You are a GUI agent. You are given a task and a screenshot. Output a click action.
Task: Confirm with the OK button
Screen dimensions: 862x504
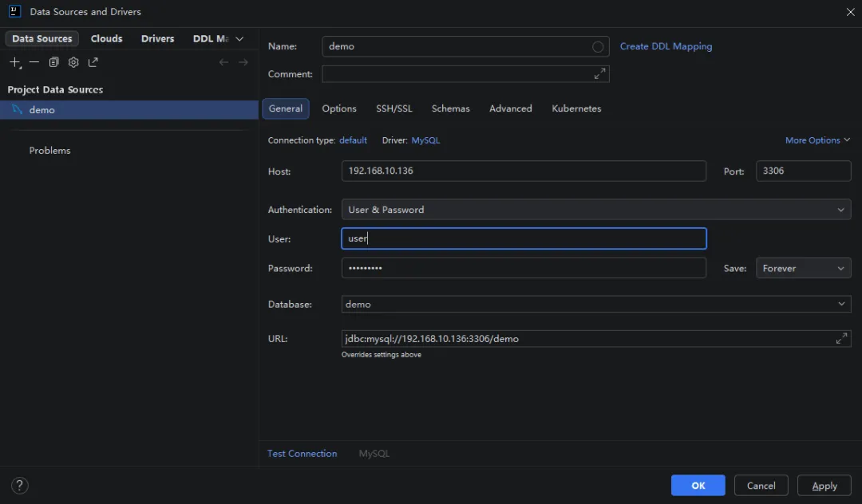[698, 486]
